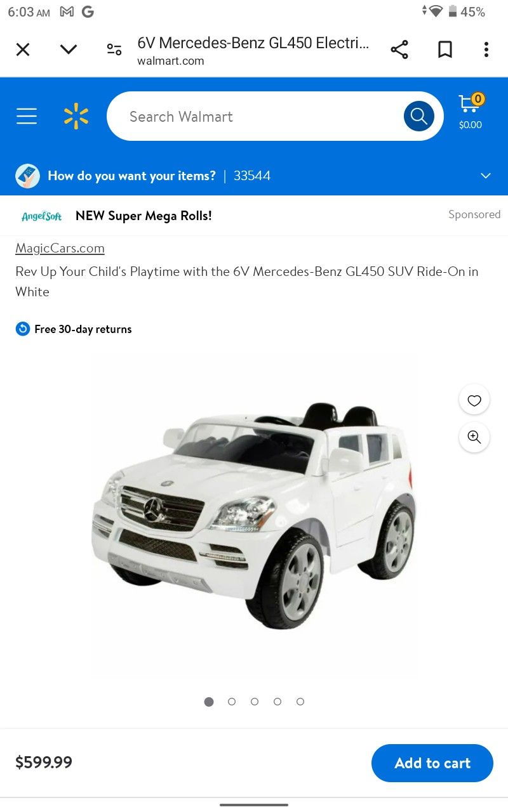Bookmark this page in browser
Image resolution: width=508 pixels, height=812 pixels.
[445, 49]
